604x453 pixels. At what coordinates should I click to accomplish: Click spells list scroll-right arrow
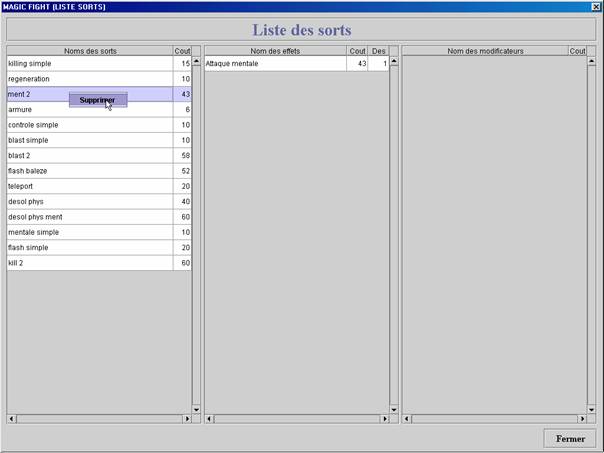click(187, 419)
